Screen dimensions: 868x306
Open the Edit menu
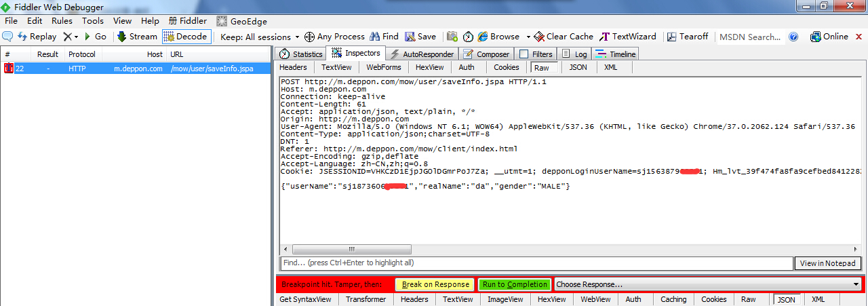(x=35, y=21)
